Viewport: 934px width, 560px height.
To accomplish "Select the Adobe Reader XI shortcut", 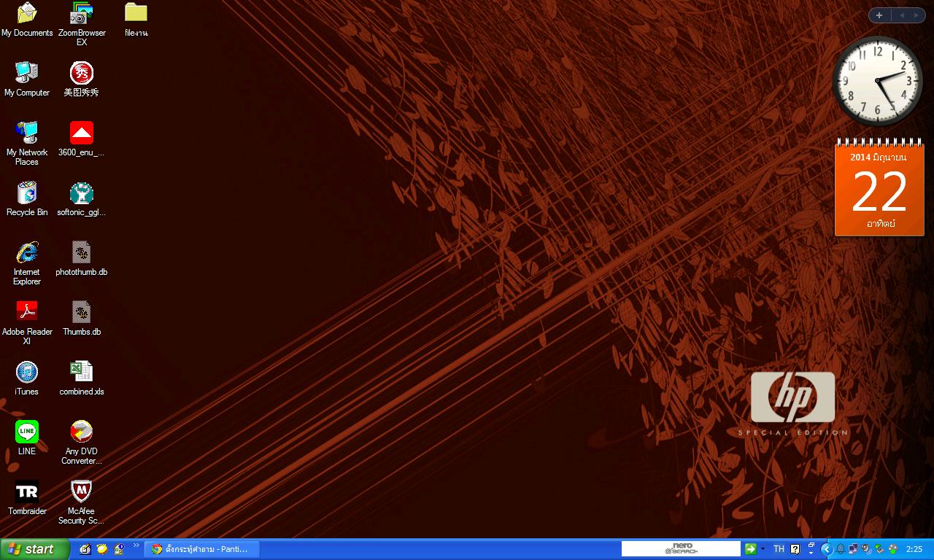I will point(27,322).
